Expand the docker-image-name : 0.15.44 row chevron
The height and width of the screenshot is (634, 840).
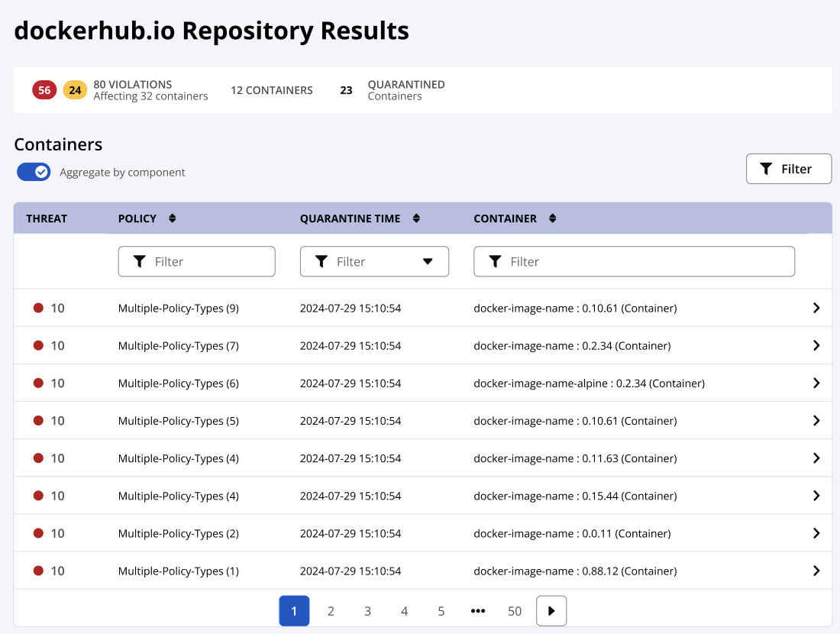(816, 495)
